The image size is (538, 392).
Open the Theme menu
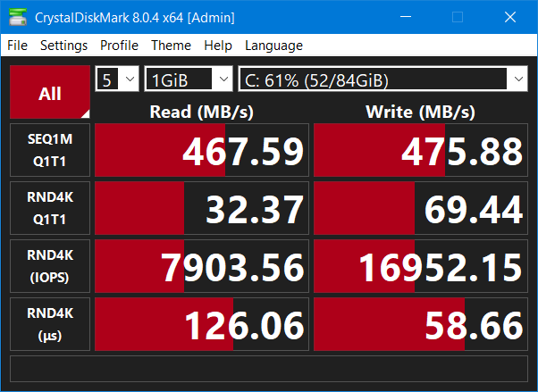click(x=171, y=46)
